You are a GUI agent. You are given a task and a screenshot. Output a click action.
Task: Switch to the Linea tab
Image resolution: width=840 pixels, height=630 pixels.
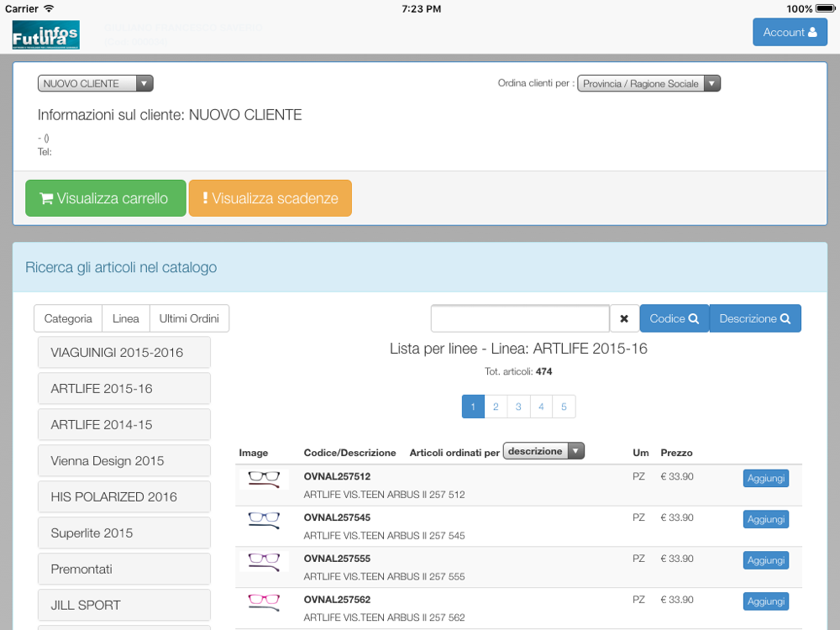[x=126, y=318]
